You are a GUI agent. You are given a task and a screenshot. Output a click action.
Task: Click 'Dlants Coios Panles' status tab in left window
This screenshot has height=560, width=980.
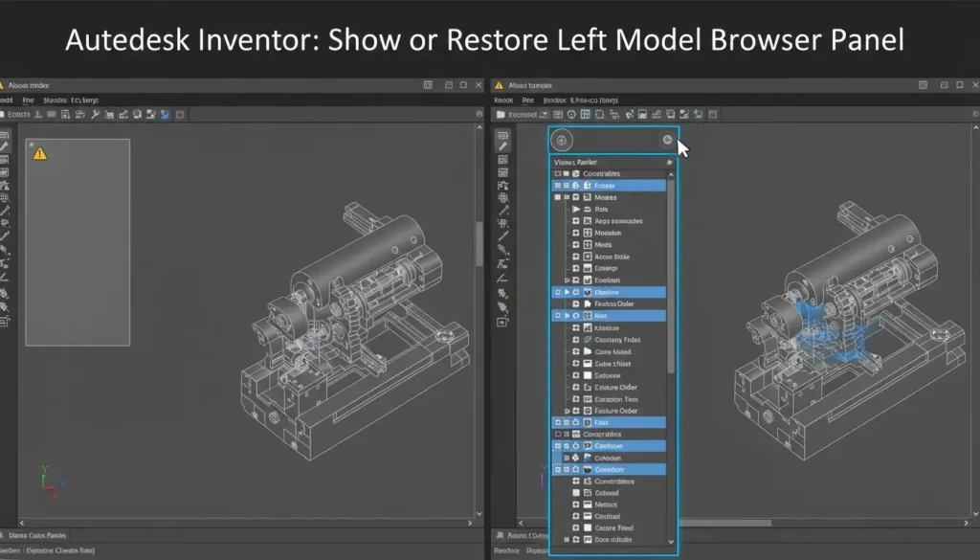37,536
